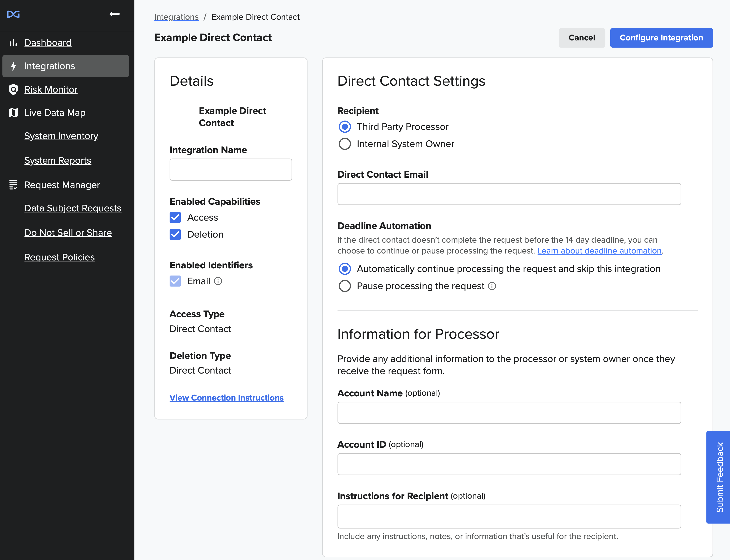Click Live Data Map sidebar heading

pyautogui.click(x=55, y=113)
